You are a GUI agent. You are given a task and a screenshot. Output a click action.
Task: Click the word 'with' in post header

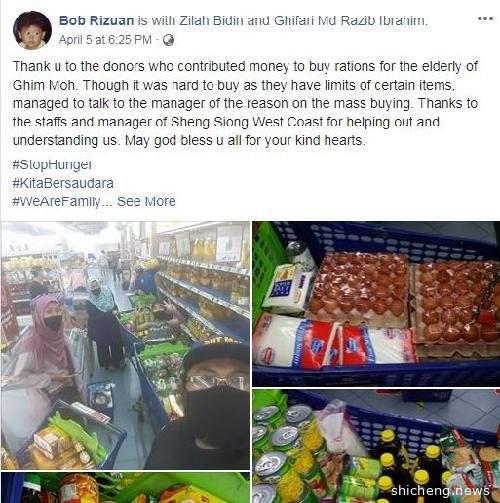point(162,21)
